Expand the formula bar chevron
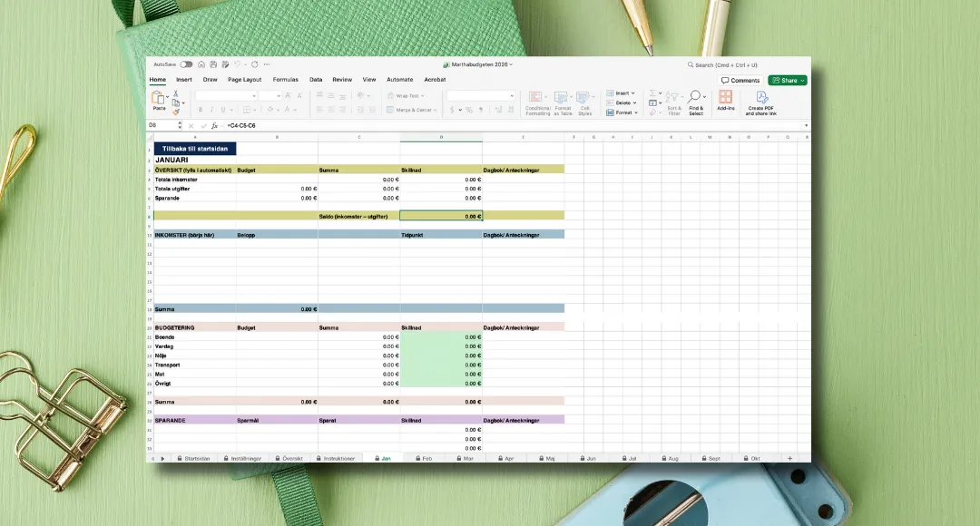980x526 pixels. [x=806, y=125]
